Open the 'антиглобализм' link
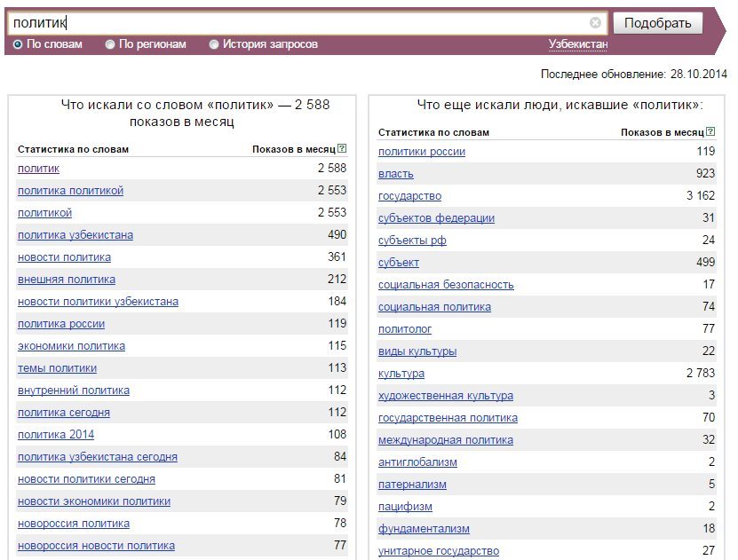Image resolution: width=738 pixels, height=560 pixels. pos(417,462)
